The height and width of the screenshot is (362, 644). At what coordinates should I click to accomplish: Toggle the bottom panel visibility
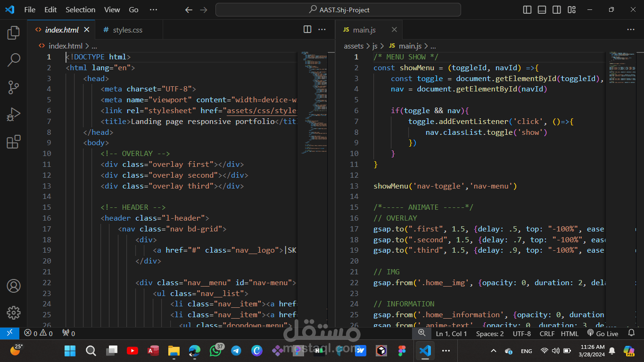pyautogui.click(x=541, y=9)
